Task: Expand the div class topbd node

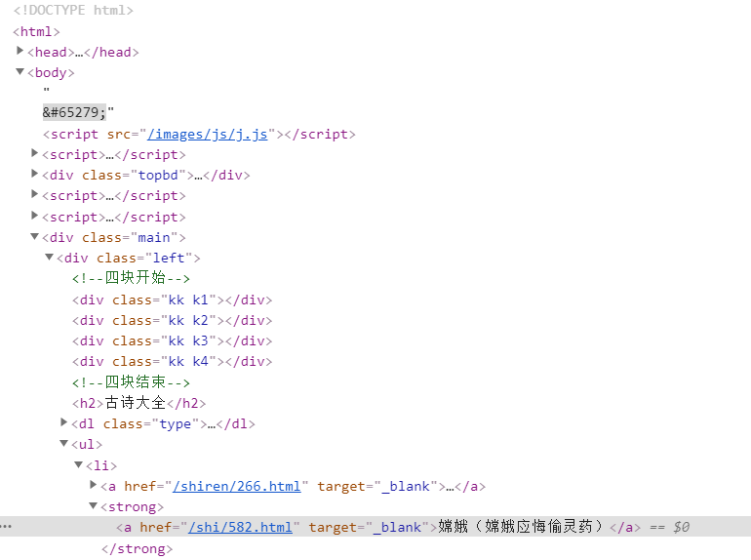Action: click(34, 174)
